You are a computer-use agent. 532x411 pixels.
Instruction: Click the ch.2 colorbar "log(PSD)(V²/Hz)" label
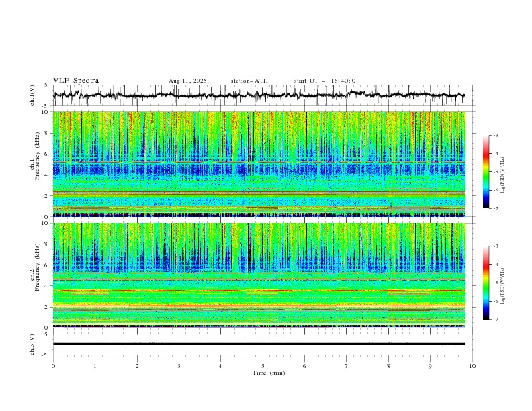coord(503,286)
